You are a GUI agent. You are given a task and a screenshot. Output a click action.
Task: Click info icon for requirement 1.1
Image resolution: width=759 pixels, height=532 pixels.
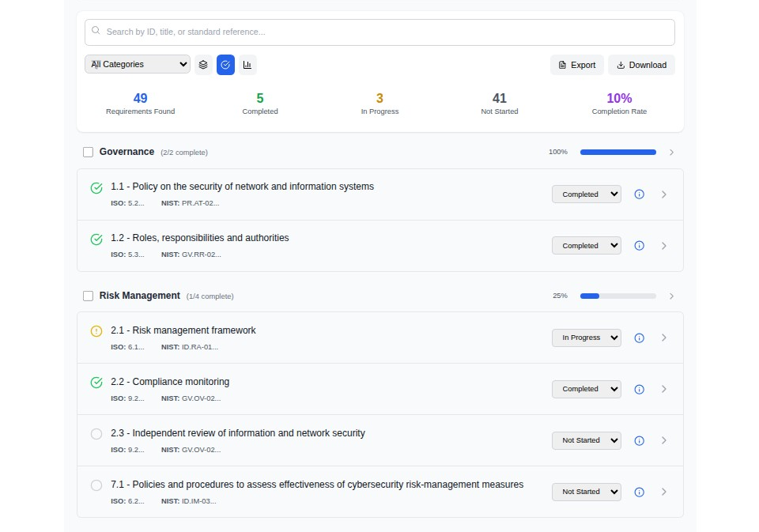[640, 194]
